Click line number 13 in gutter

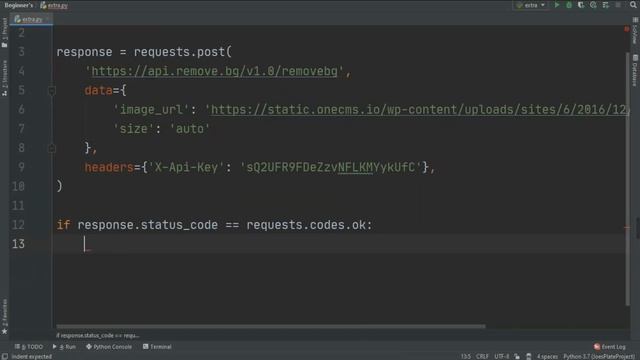click(x=18, y=244)
